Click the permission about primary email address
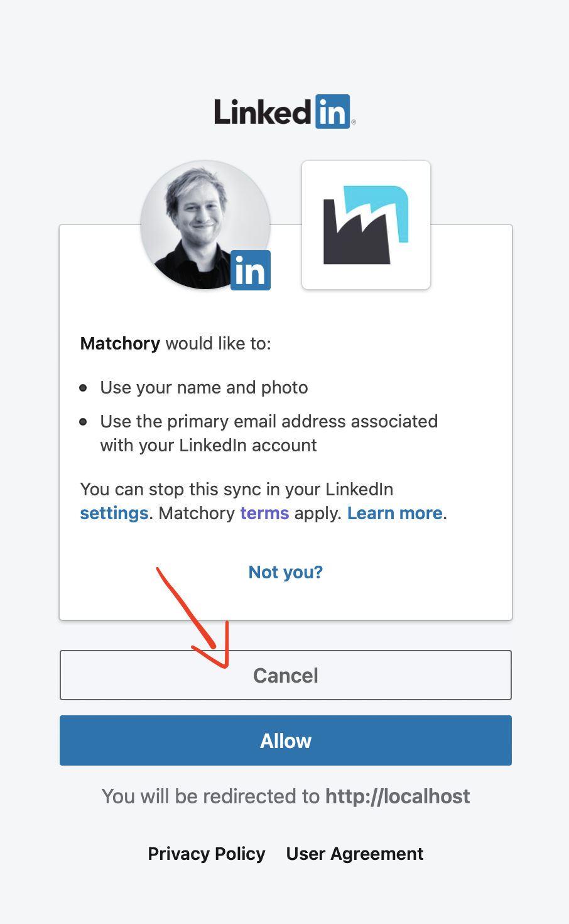Viewport: 569px width, 924px height. 268,433
